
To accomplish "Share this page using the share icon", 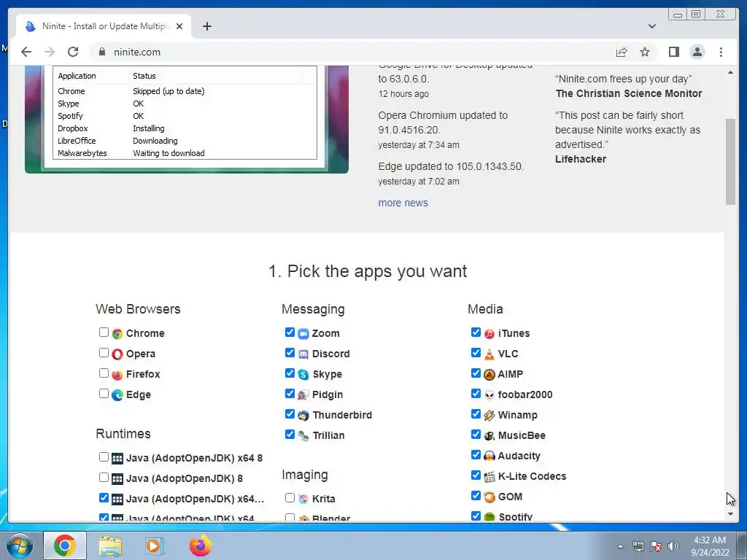I will (622, 52).
